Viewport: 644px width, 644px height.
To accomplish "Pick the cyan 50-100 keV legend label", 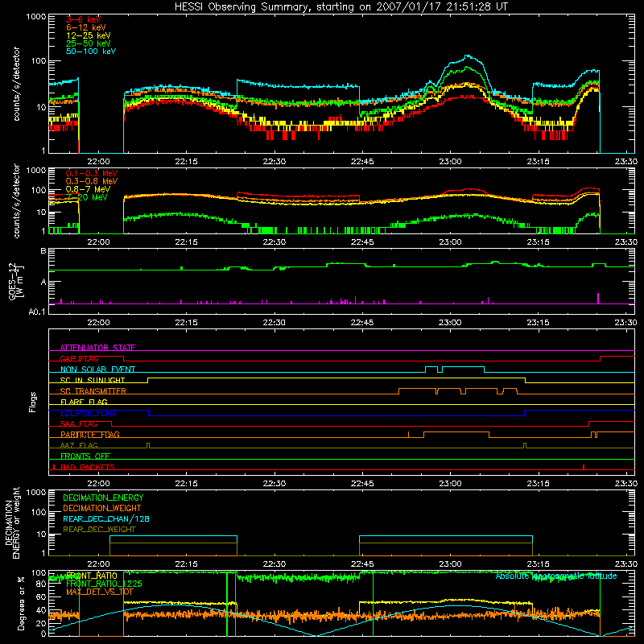I will tap(91, 52).
